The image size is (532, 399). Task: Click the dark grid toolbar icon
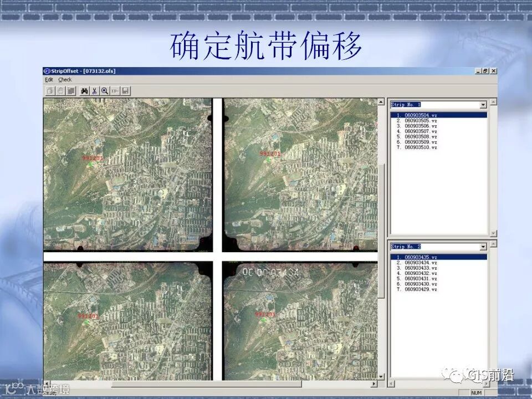(x=71, y=91)
